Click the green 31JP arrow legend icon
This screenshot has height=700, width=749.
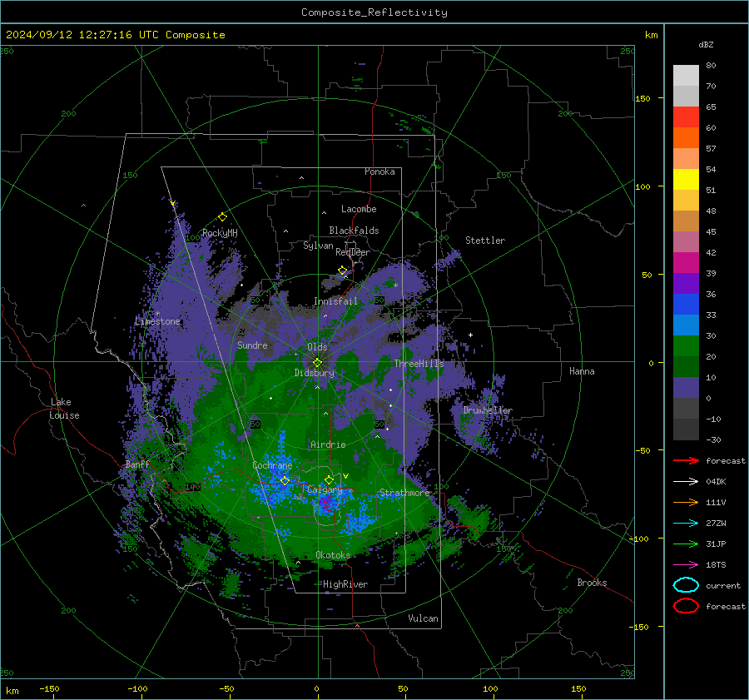click(x=686, y=544)
